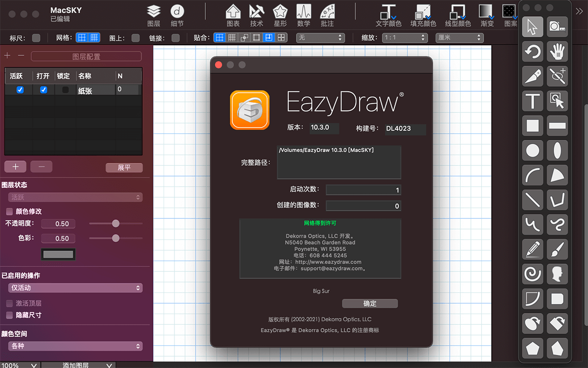Open the 无 snap dropdown

click(320, 38)
